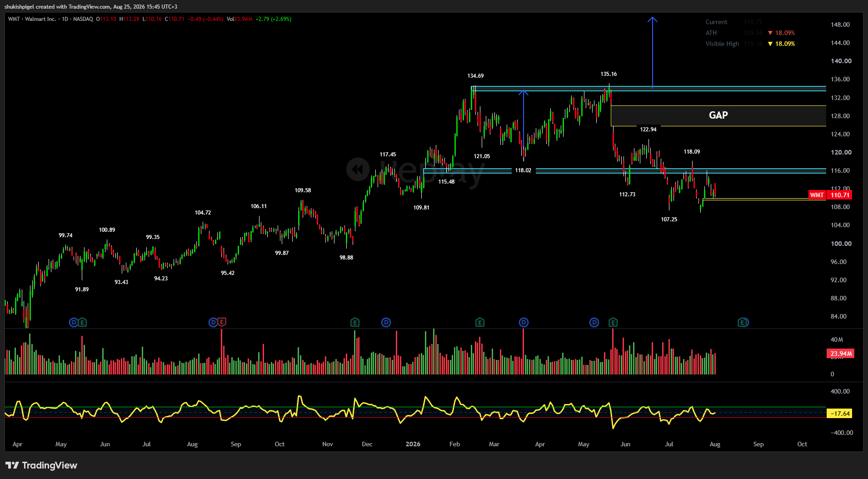The width and height of the screenshot is (868, 479).
Task: Click the 135.16 high price label
Action: [609, 74]
